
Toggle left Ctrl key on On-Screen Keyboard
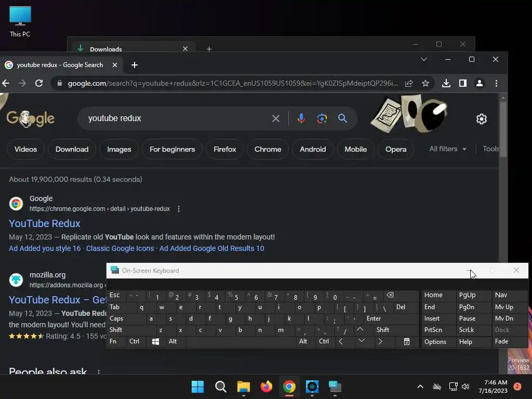coord(137,341)
